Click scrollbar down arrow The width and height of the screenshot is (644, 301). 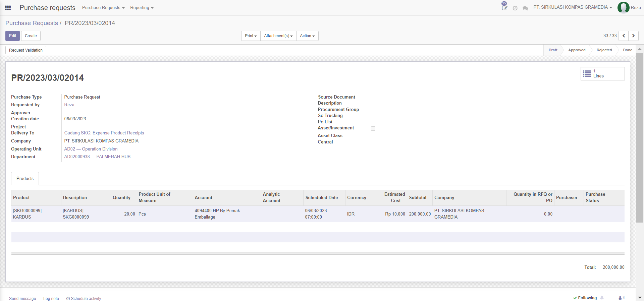640,298
